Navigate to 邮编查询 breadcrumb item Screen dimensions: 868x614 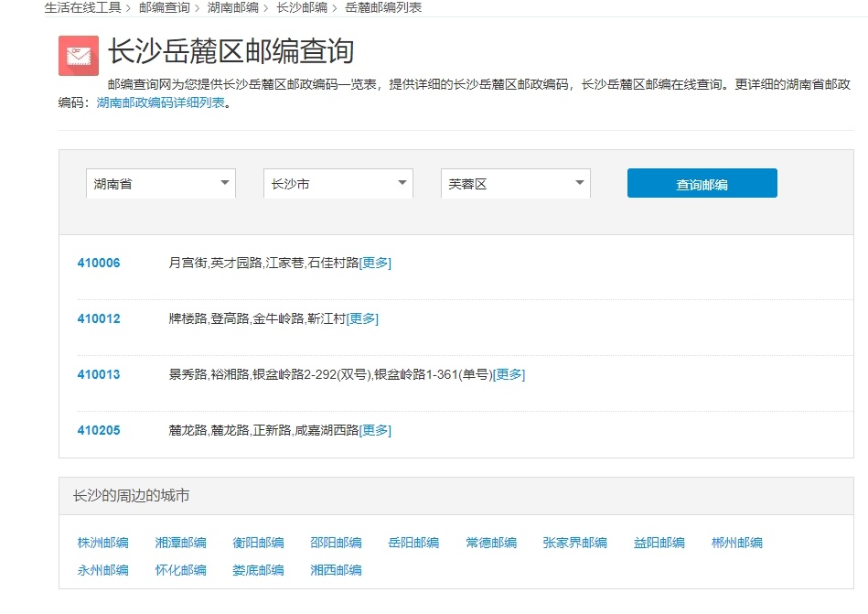(x=165, y=7)
